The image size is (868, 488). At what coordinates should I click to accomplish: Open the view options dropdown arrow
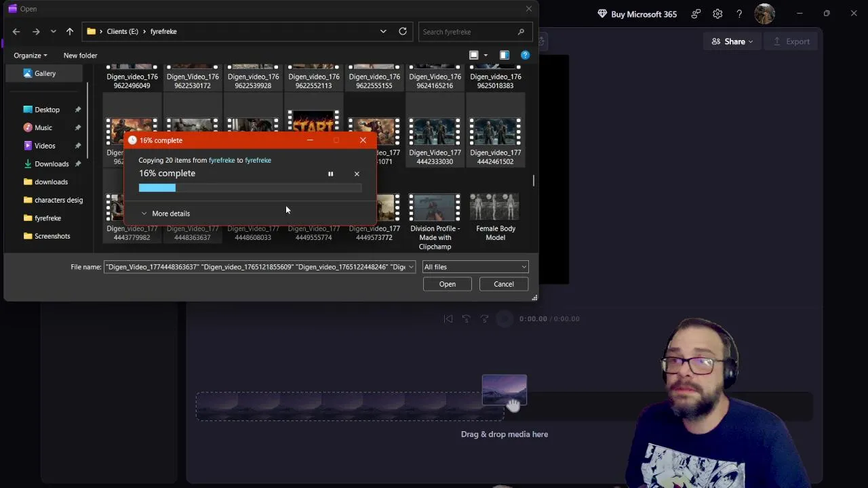point(486,56)
